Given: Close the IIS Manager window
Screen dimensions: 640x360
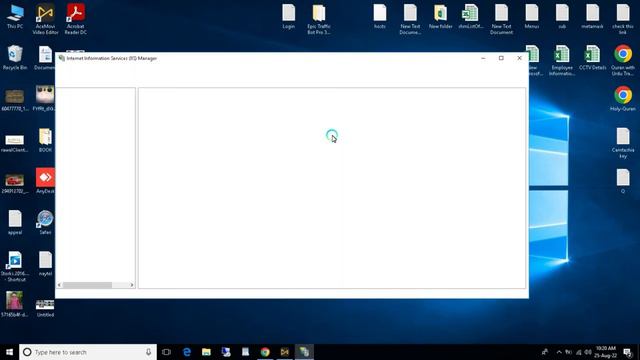Looking at the screenshot, I should coord(519,58).
